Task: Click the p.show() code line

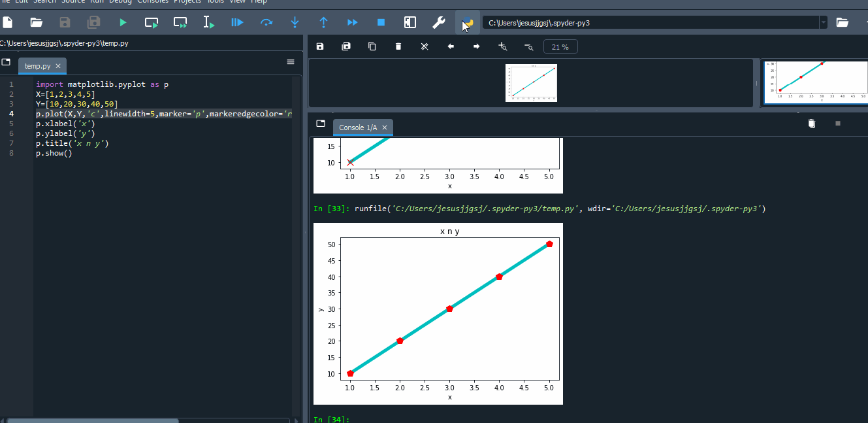Action: point(54,153)
